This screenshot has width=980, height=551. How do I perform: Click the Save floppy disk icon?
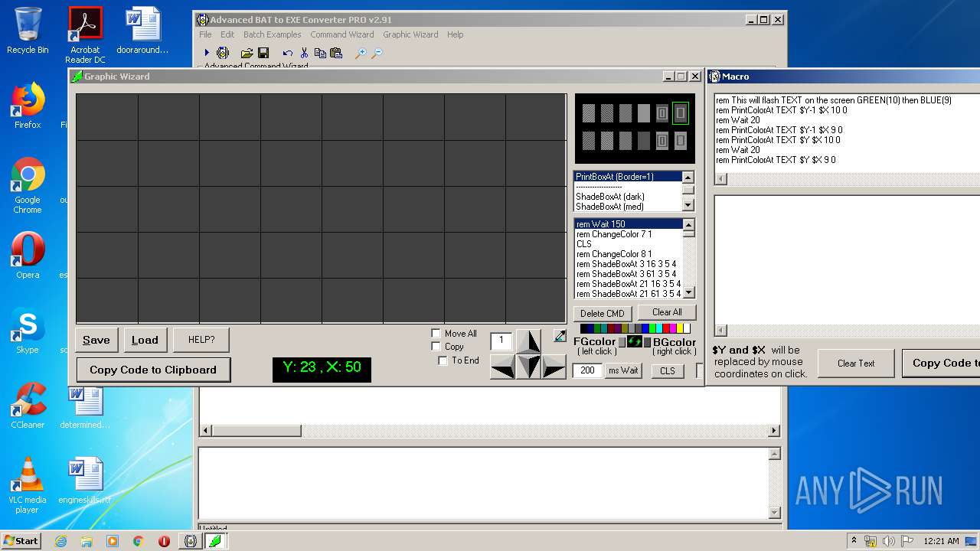pos(263,53)
